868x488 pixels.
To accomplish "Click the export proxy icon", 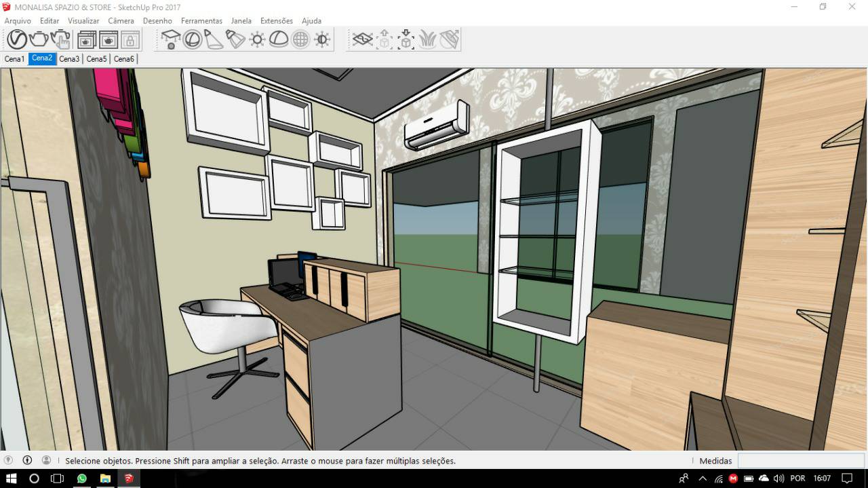I will point(384,39).
